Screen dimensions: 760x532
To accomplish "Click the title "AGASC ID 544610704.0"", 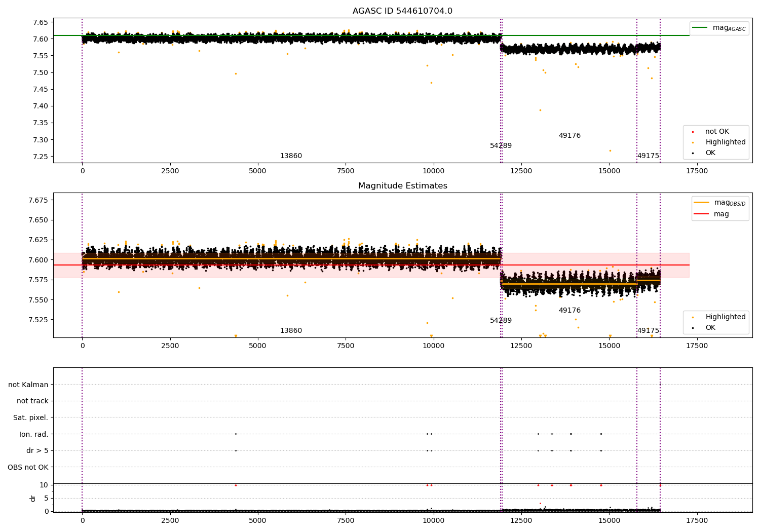I will (402, 11).
